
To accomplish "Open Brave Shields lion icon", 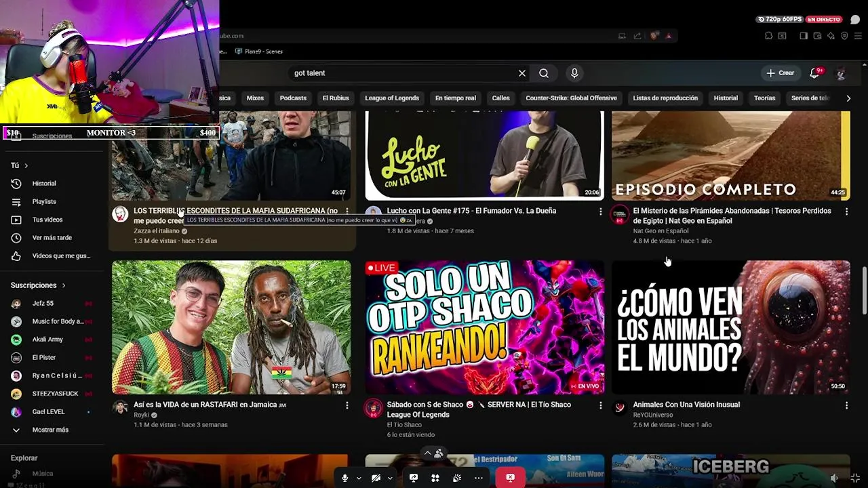I will (654, 36).
